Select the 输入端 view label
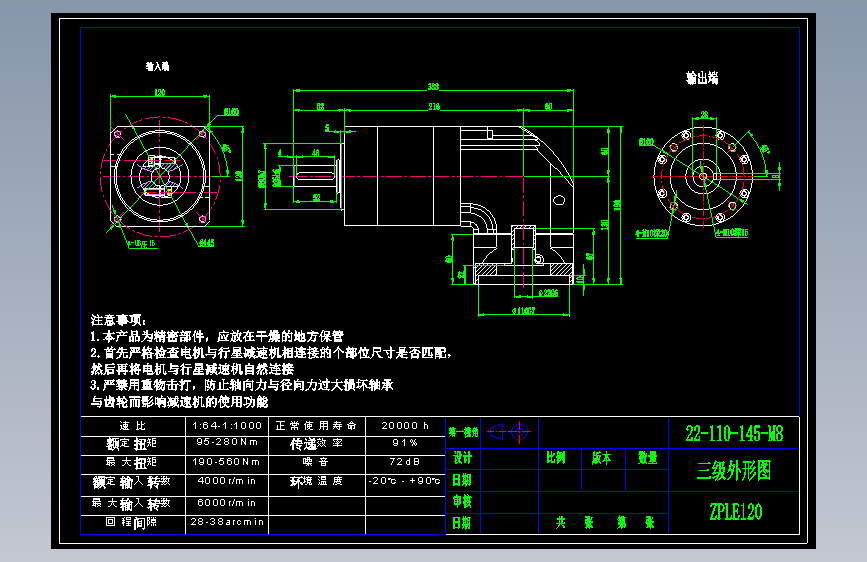The height and width of the screenshot is (562, 867). tap(158, 66)
